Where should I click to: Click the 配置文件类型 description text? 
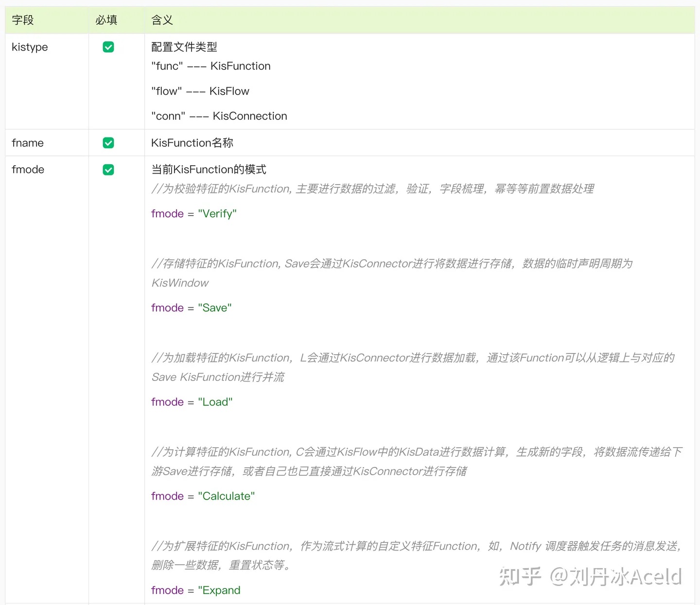tap(184, 47)
